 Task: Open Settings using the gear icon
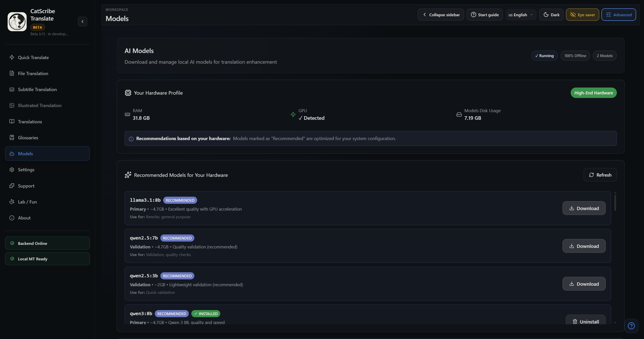click(x=12, y=169)
